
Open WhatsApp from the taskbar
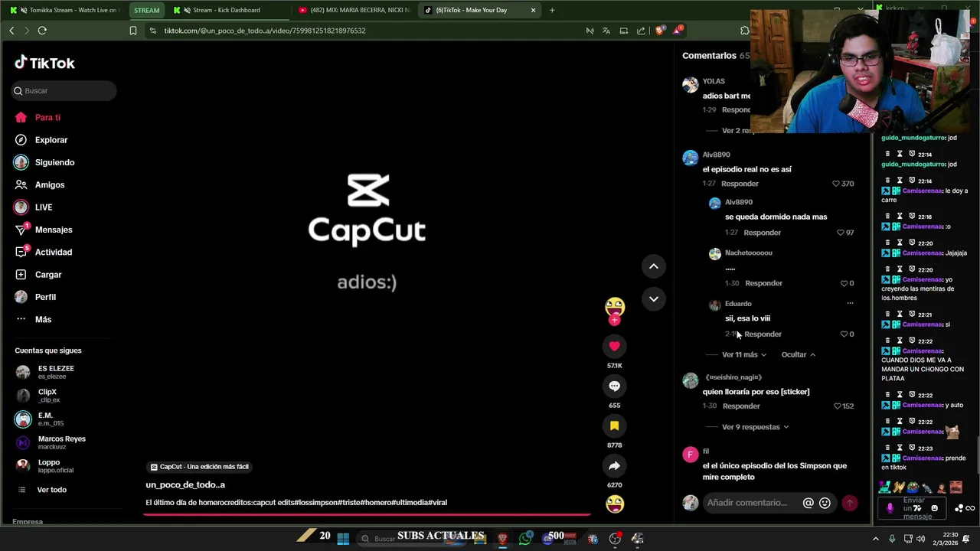(525, 539)
